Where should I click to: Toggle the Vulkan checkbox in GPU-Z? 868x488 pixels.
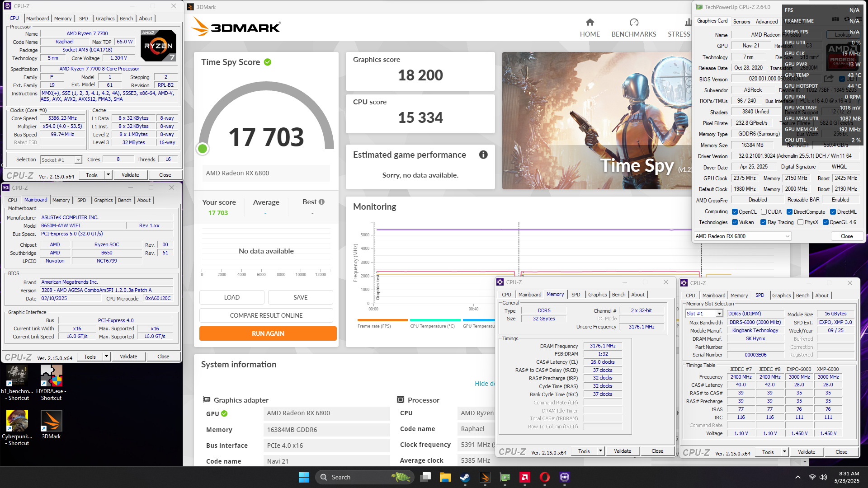coord(735,222)
